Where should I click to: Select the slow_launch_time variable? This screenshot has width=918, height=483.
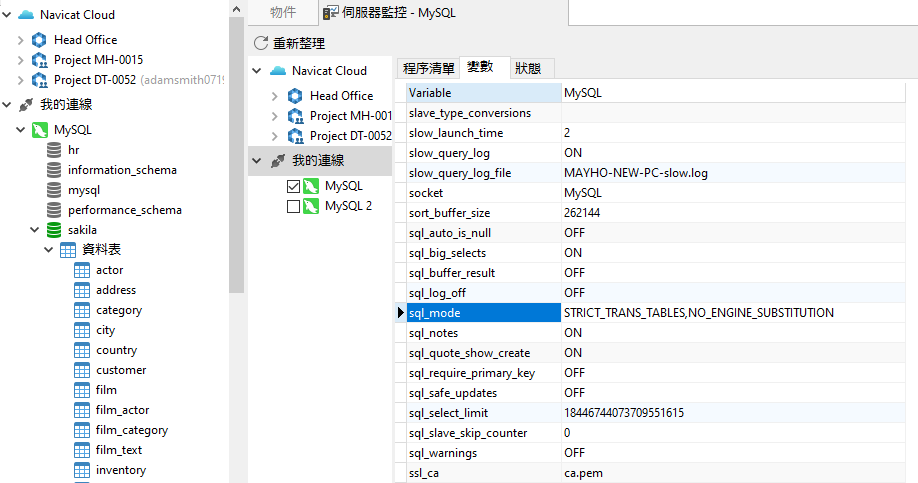(x=456, y=133)
